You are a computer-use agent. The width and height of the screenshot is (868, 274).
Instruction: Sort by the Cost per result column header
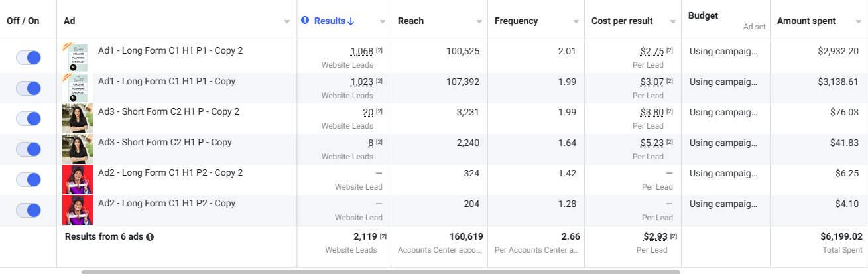click(621, 21)
